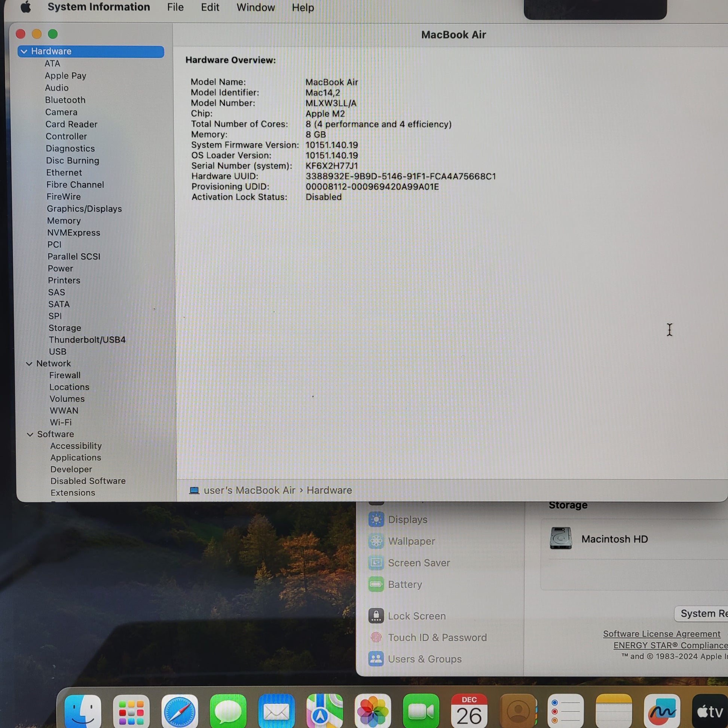The image size is (728, 728).
Task: Open the Apple menu
Action: (25, 7)
